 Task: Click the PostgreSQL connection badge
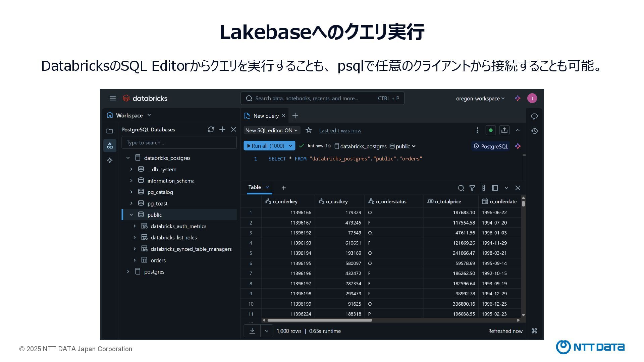[491, 146]
